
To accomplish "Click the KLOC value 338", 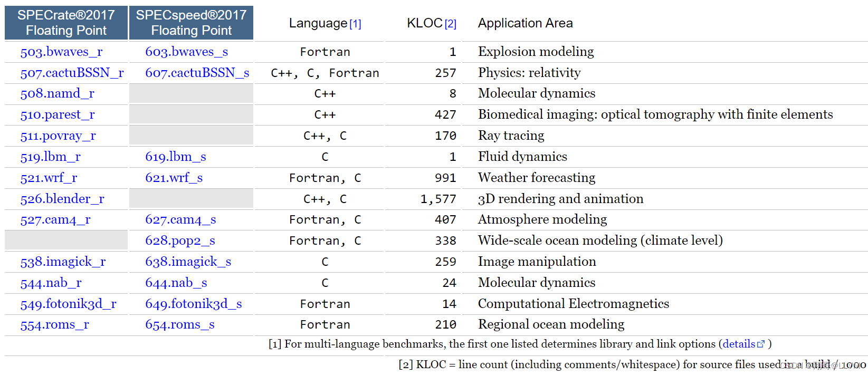I will (x=446, y=241).
